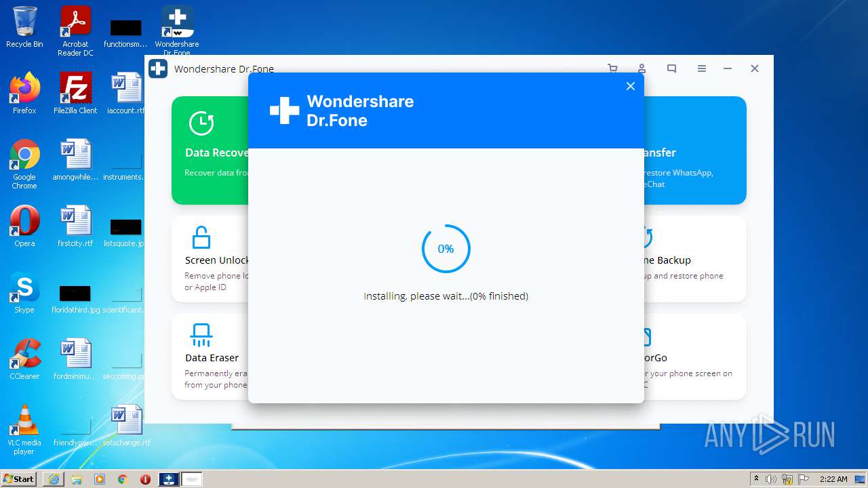Image resolution: width=868 pixels, height=488 pixels.
Task: Open Wondershare Dr.Fone desktop shortcut
Action: point(177,31)
